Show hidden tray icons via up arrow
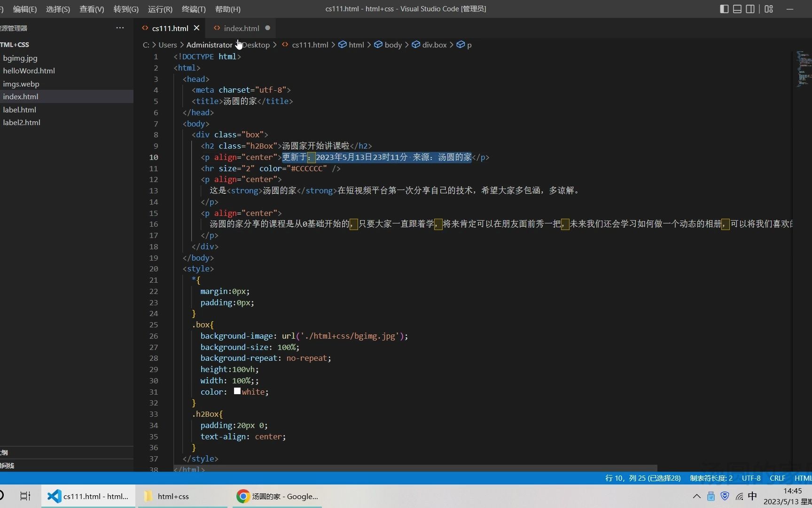 click(696, 496)
